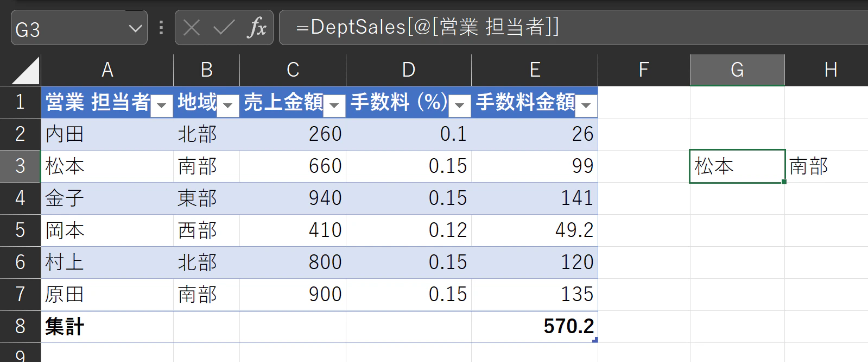868x362 pixels.
Task: Click sales value 660
Action: tap(293, 166)
